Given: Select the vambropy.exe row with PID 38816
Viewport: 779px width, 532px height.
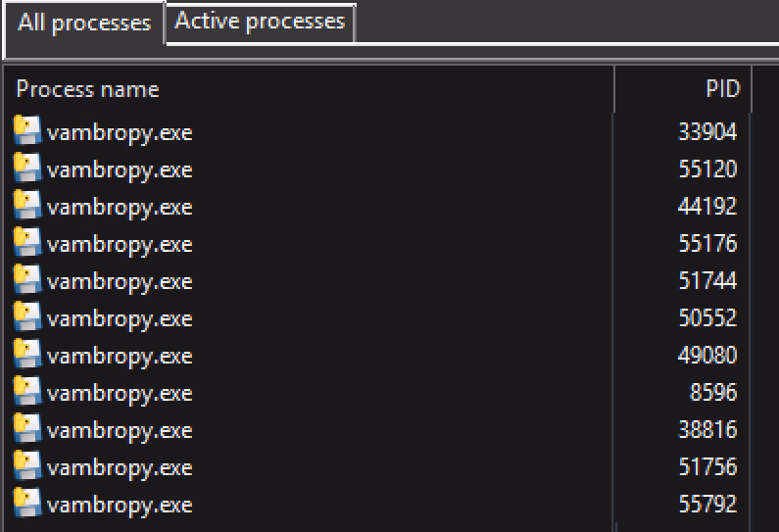Looking at the screenshot, I should click(377, 430).
